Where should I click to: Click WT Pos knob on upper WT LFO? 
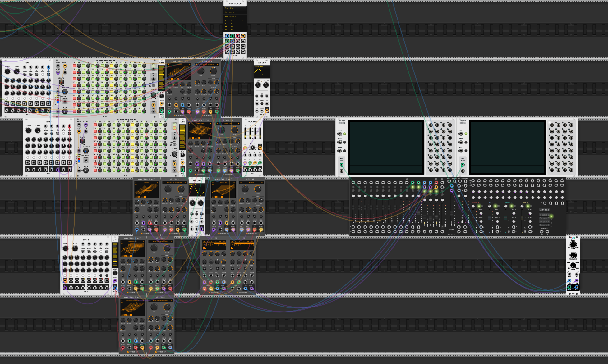pos(266,85)
